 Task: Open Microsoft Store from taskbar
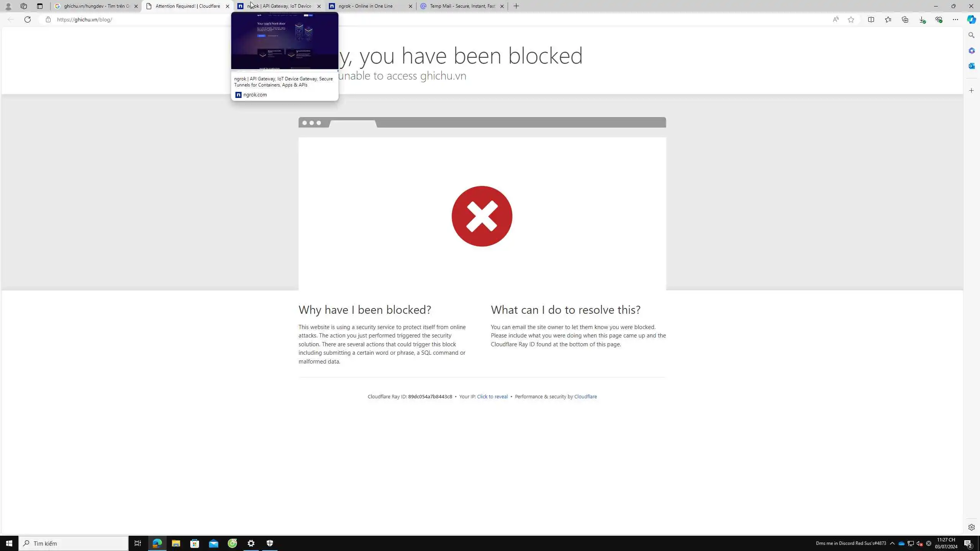coord(194,543)
